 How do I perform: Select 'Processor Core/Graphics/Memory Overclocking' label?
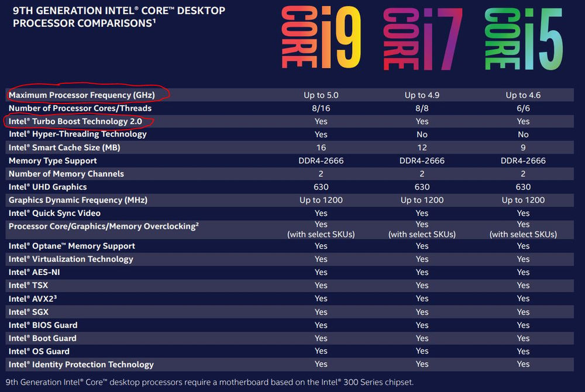[104, 226]
